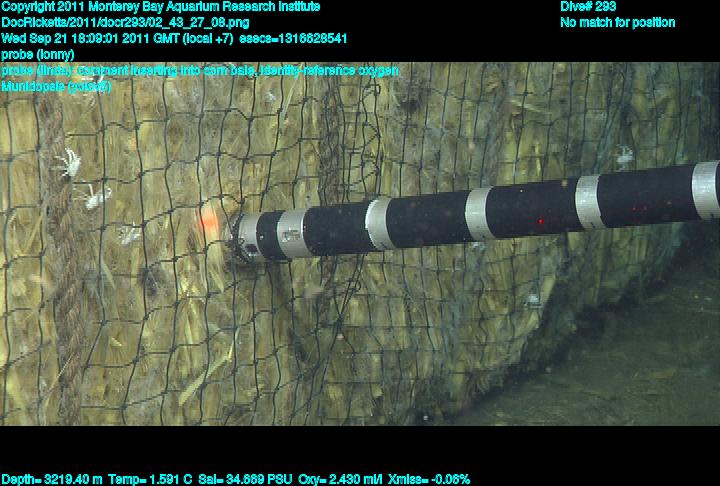Click the 'inserting into corn bale' comment line

(x=200, y=71)
